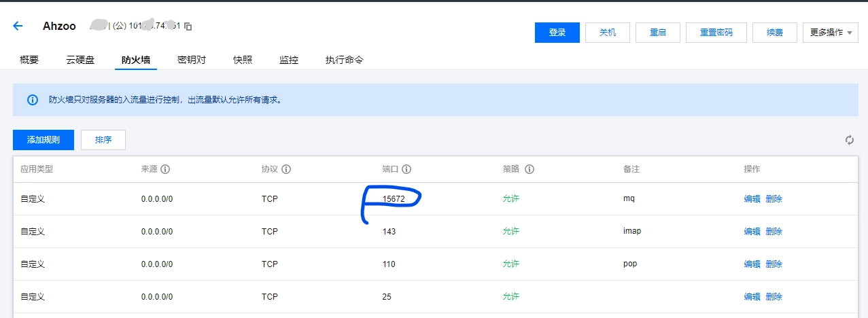Open the 云硬盘 tab
This screenshot has height=318, width=868.
(80, 60)
